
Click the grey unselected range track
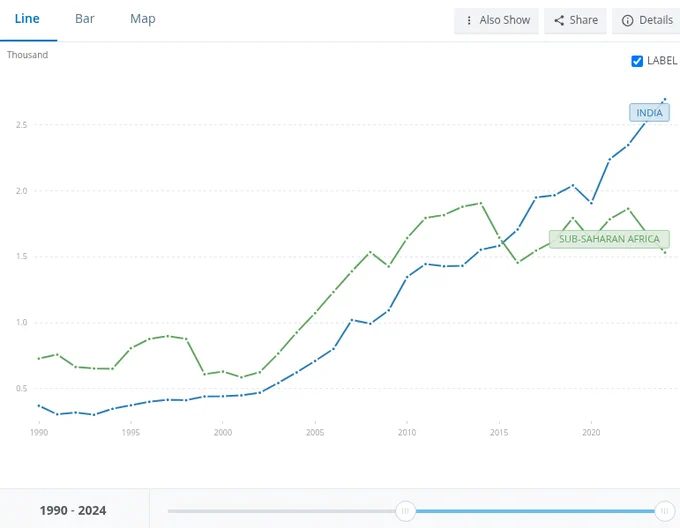click(x=282, y=511)
